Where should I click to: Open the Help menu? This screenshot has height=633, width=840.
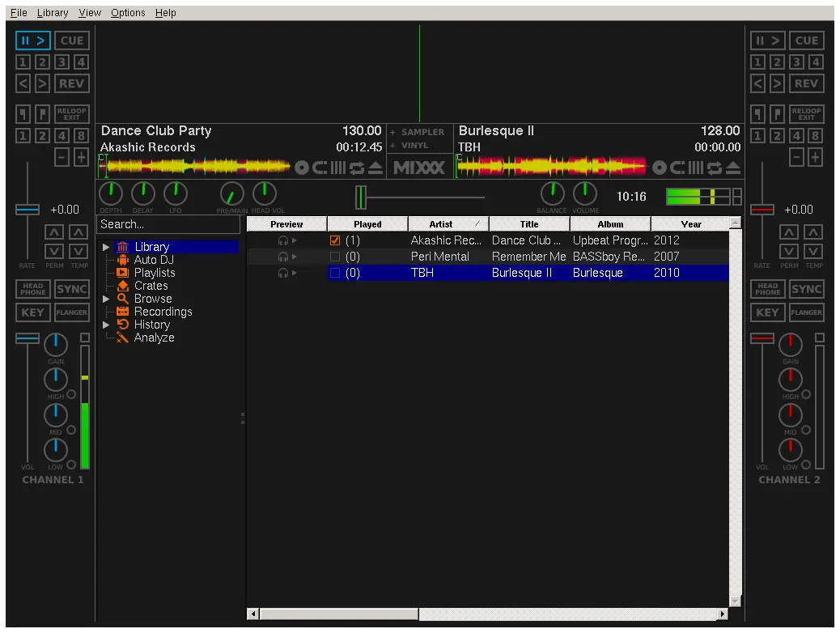166,13
